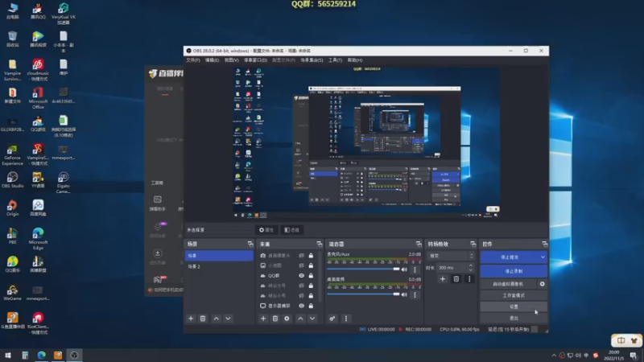Image resolution: width=644 pixels, height=362 pixels.
Task: Show the hidden 桌面摄像头 source via eye icon
Action: coord(301,255)
